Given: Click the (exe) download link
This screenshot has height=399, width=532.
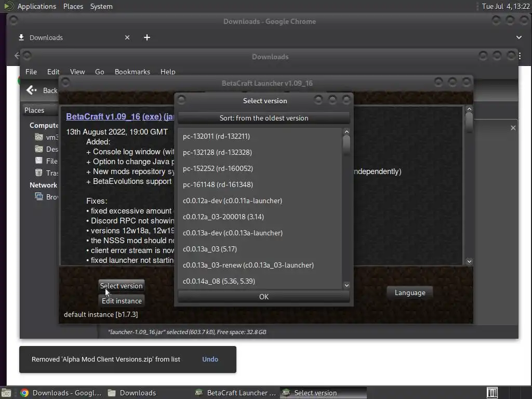Looking at the screenshot, I should [152, 116].
